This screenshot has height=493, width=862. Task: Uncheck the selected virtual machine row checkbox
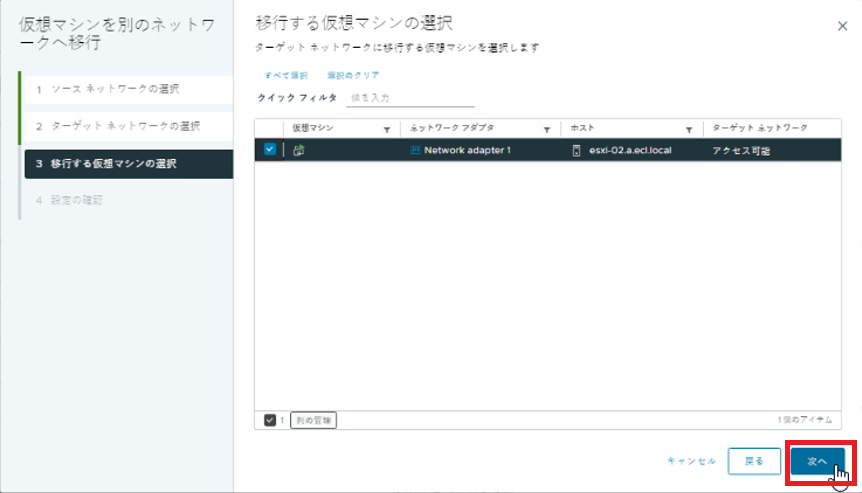point(269,150)
